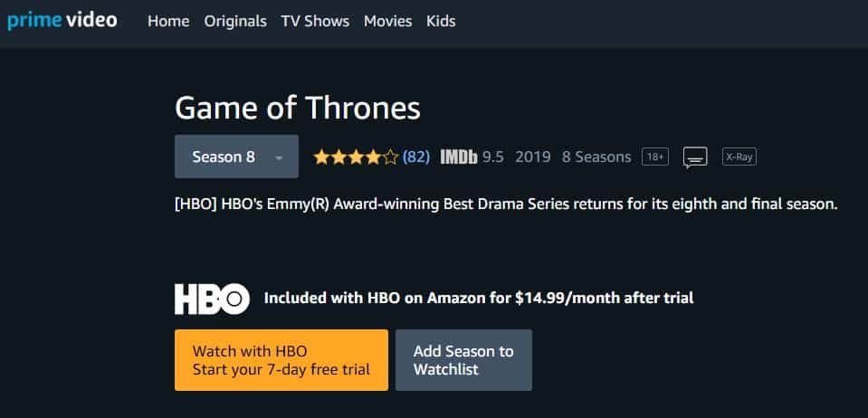Viewport: 868px width, 418px height.
Task: Click the IMDb logo
Action: [458, 157]
